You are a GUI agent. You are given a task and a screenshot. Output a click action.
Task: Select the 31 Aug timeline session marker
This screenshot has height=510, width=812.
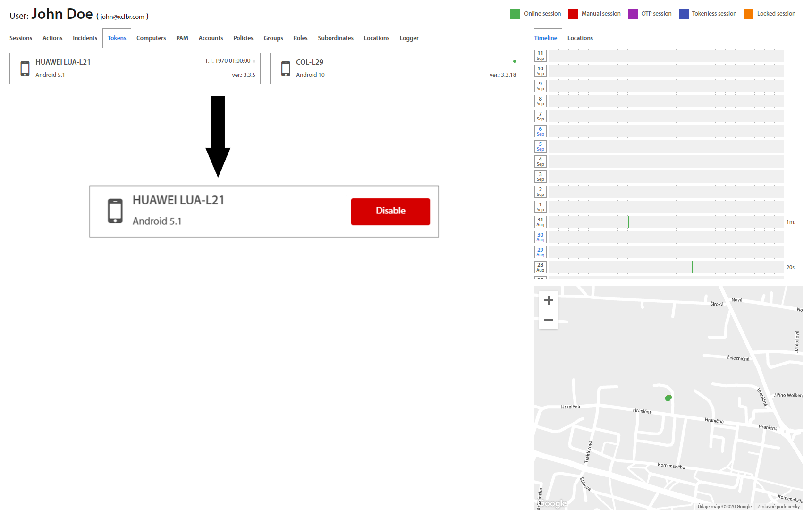tap(628, 222)
